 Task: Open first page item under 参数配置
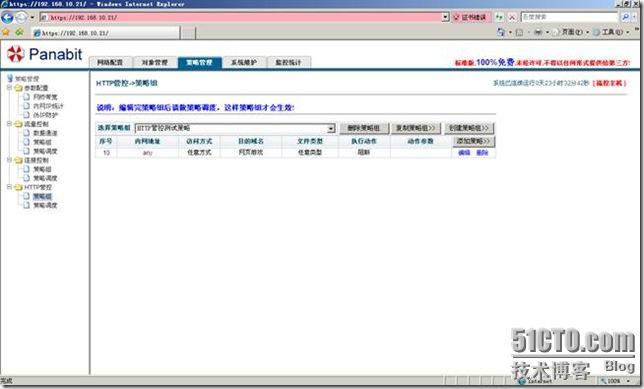tap(45, 97)
